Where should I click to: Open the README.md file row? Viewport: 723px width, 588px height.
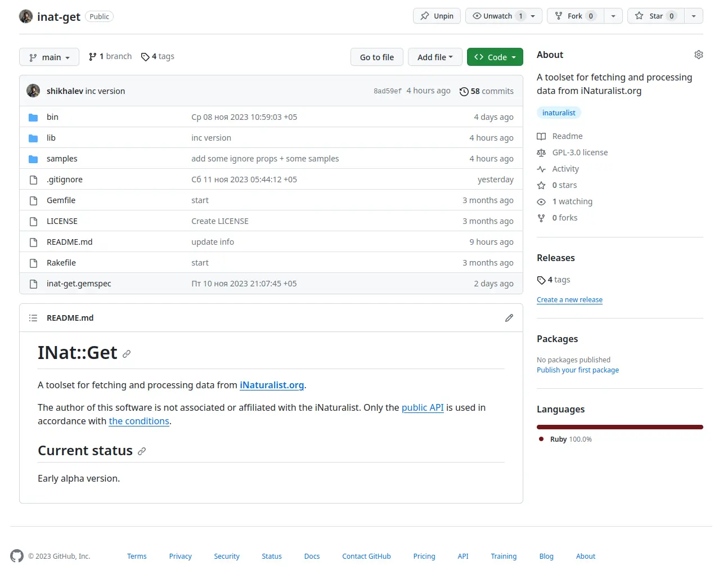(271, 242)
